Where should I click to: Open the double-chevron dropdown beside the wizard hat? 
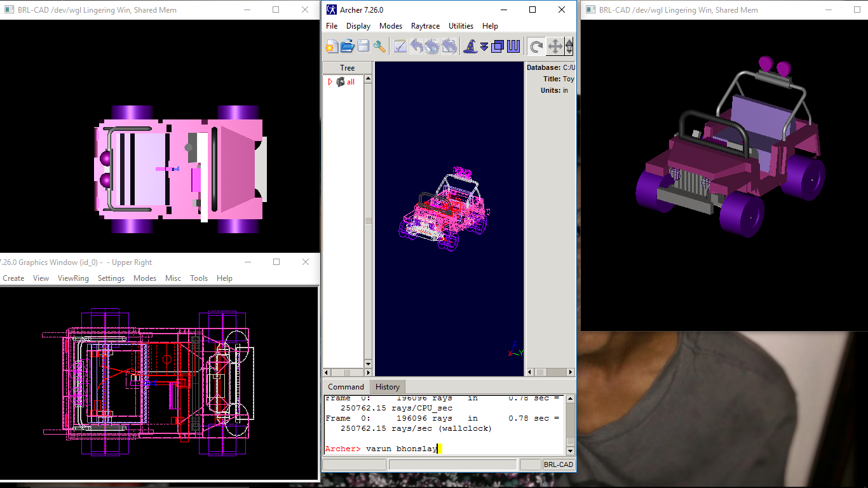tap(484, 47)
